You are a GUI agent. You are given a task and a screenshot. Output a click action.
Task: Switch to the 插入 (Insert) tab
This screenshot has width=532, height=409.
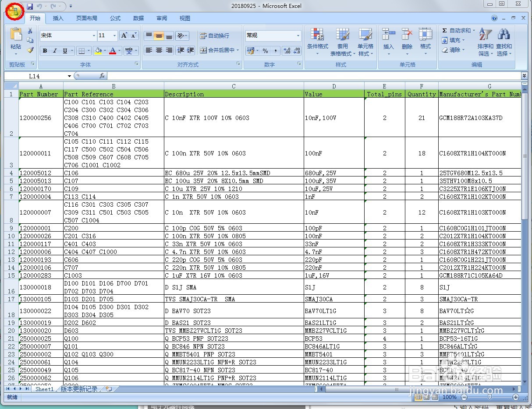(x=58, y=18)
